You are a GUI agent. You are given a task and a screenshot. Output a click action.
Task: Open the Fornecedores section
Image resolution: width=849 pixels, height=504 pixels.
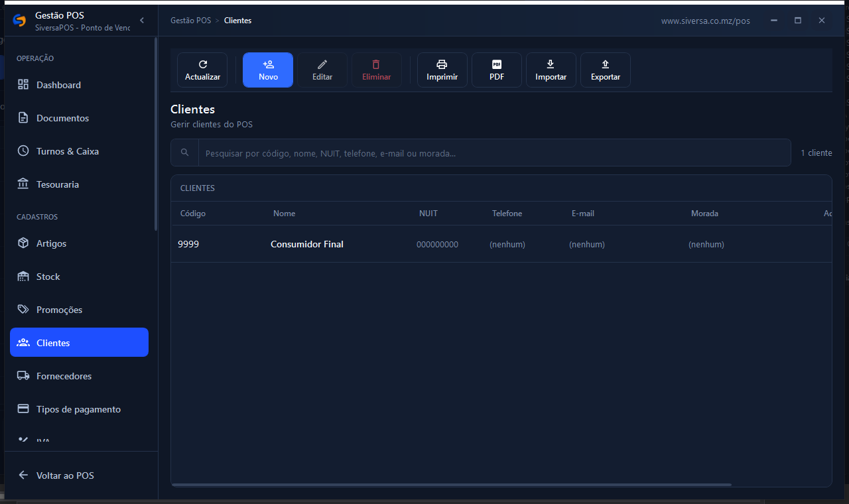[x=79, y=376]
